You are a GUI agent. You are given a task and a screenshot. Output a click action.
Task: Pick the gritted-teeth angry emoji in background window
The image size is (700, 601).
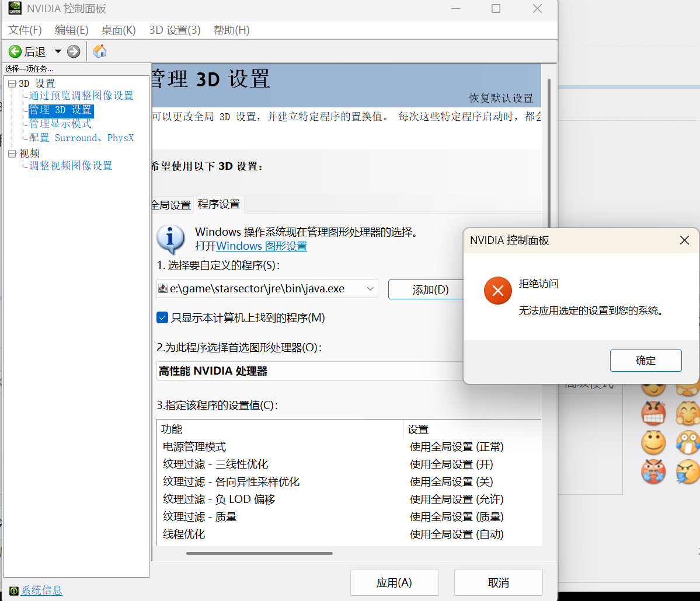pos(653,413)
